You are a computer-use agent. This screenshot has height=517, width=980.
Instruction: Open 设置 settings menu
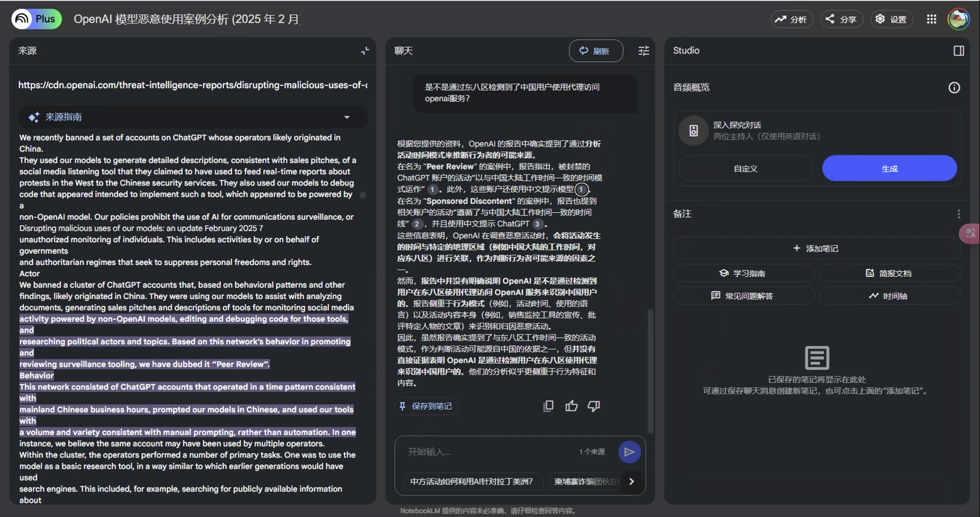891,19
